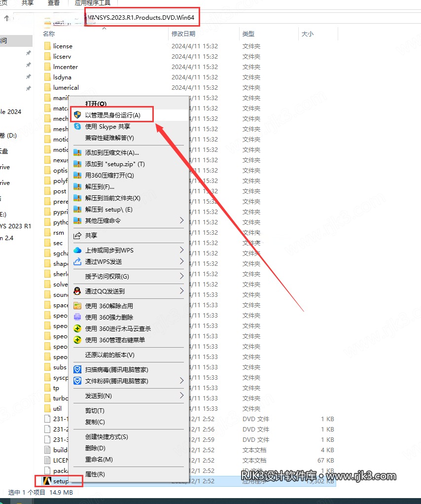Image resolution: width=421 pixels, height=504 pixels.
Task: Click the shield icon beside run as administrator
Action: click(x=77, y=115)
